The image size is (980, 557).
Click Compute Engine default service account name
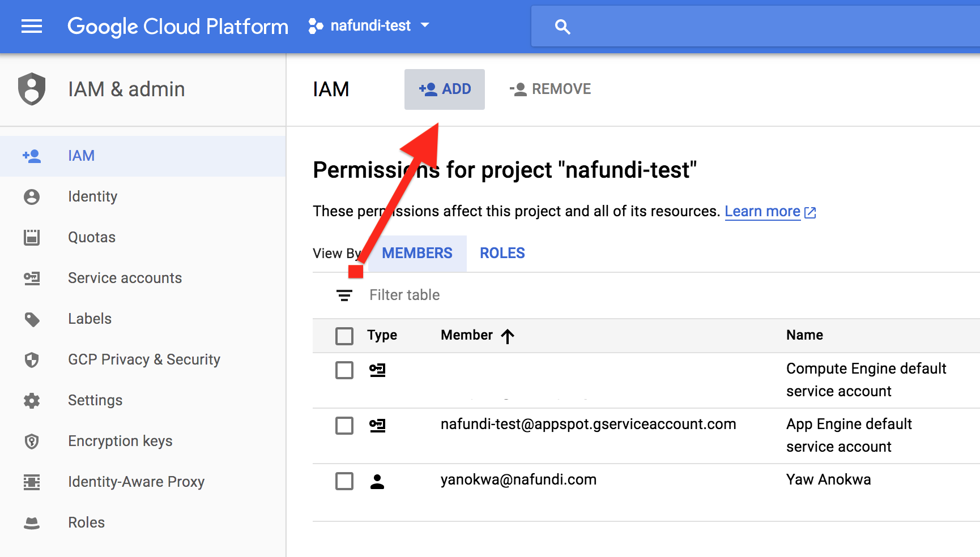coord(866,380)
